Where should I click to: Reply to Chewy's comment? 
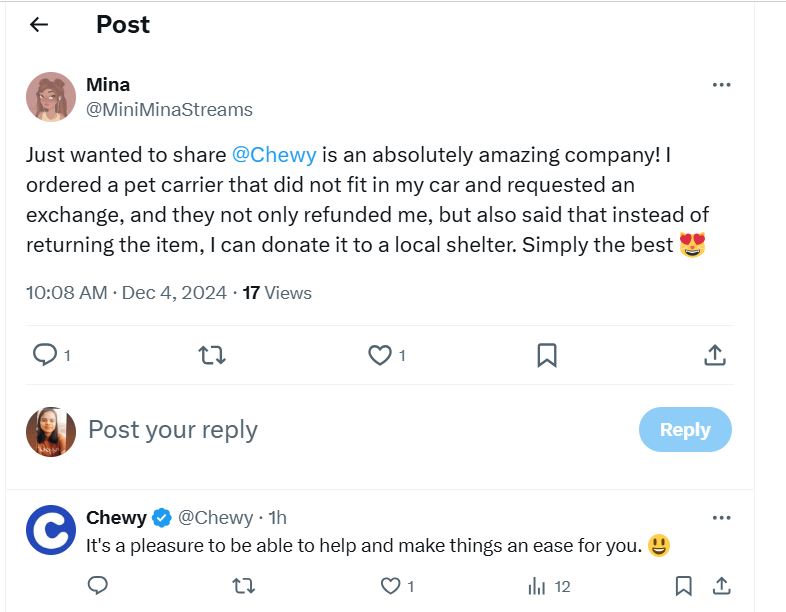[98, 585]
